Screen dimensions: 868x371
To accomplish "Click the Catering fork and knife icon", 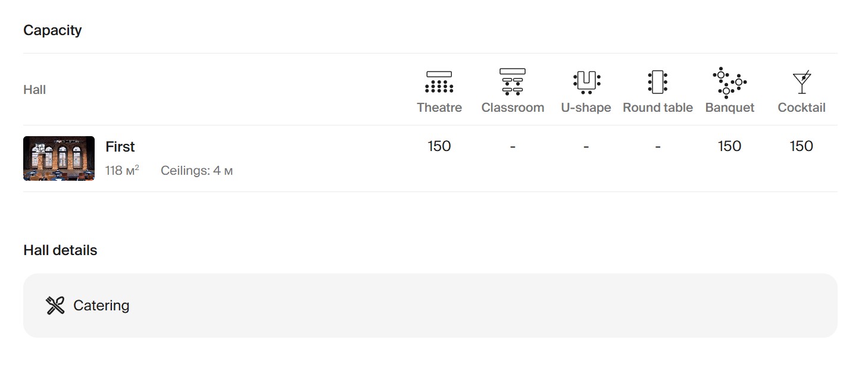I will tap(55, 306).
